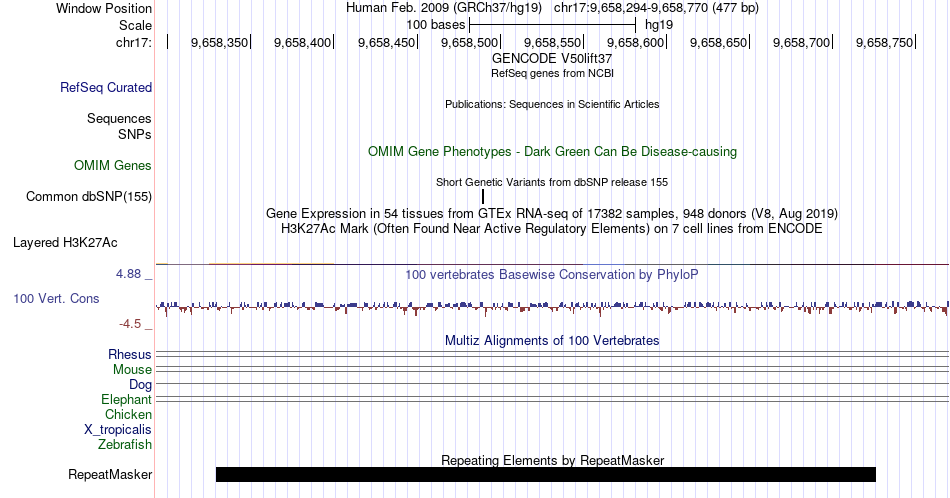Screen dimensions: 950x498
Task: Click the Sequences track label
Action: pyautogui.click(x=119, y=118)
